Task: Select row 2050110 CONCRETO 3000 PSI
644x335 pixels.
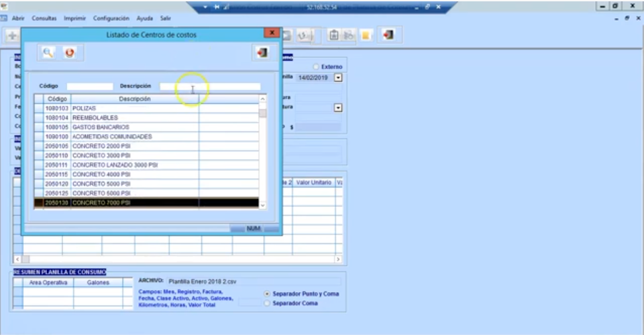Action: pos(147,155)
